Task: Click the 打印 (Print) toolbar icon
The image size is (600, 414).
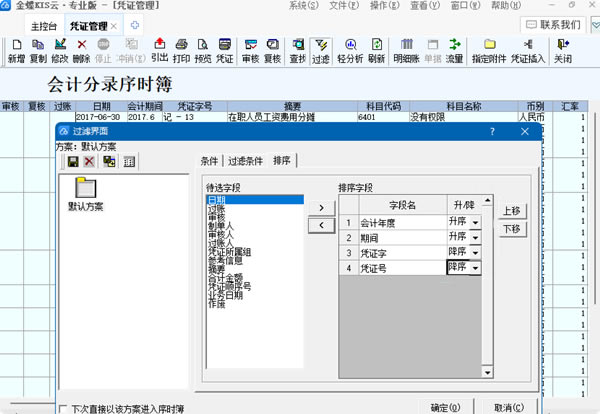Action: tap(181, 51)
